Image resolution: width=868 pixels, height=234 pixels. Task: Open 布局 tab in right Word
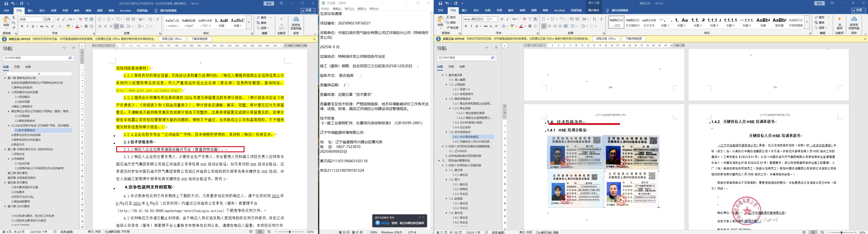click(x=488, y=10)
